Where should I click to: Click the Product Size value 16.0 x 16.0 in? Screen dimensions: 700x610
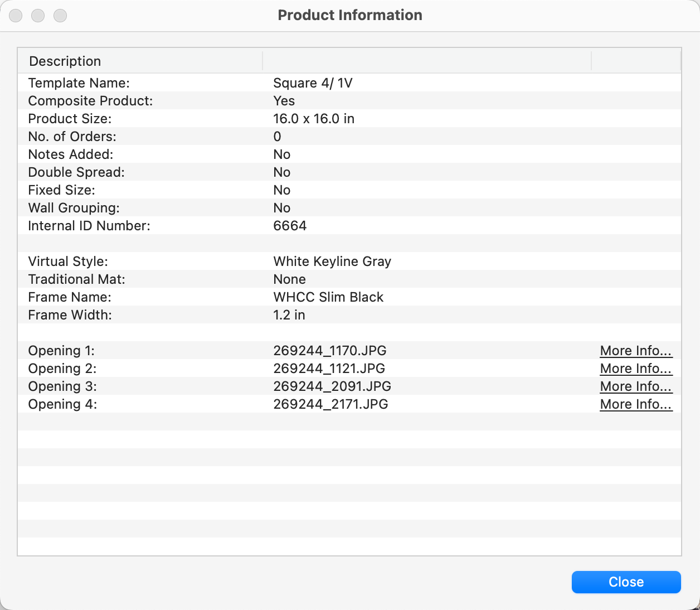click(x=314, y=119)
